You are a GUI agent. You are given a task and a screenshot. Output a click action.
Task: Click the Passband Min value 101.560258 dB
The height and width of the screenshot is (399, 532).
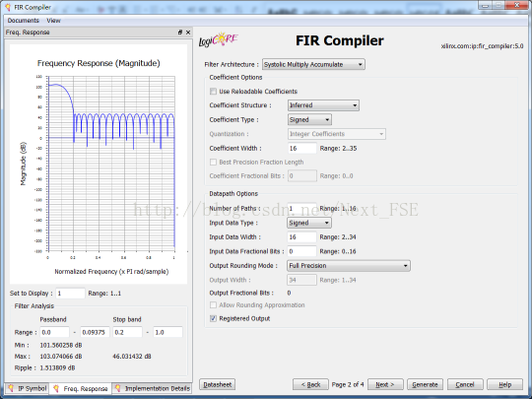(61, 345)
